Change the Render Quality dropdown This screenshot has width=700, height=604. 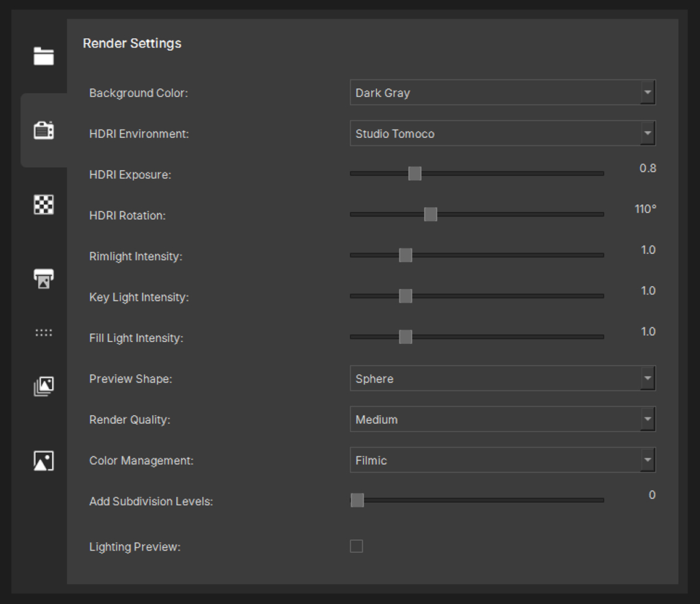tap(503, 419)
